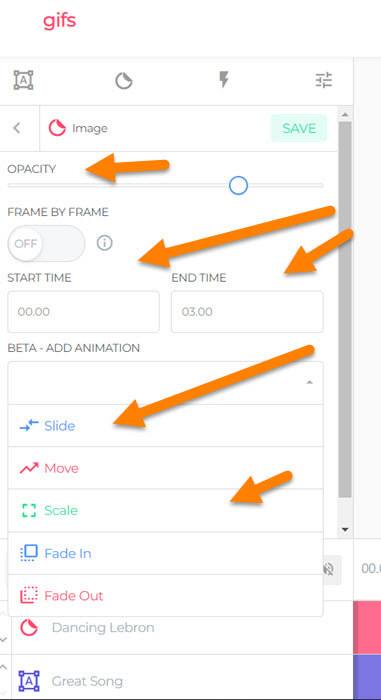Click the info icon beside Frame by Frame

[105, 243]
